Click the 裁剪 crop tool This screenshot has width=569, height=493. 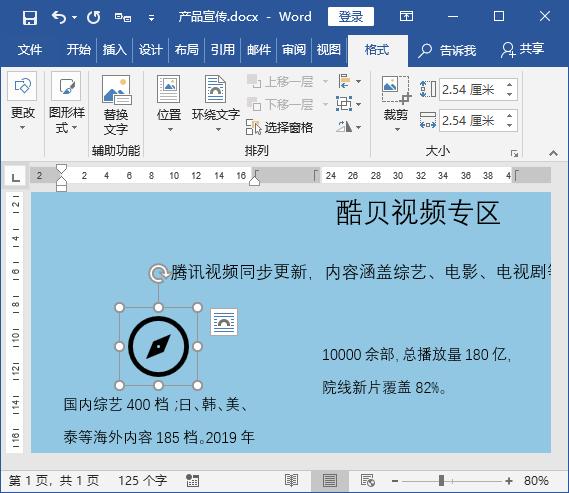(396, 98)
